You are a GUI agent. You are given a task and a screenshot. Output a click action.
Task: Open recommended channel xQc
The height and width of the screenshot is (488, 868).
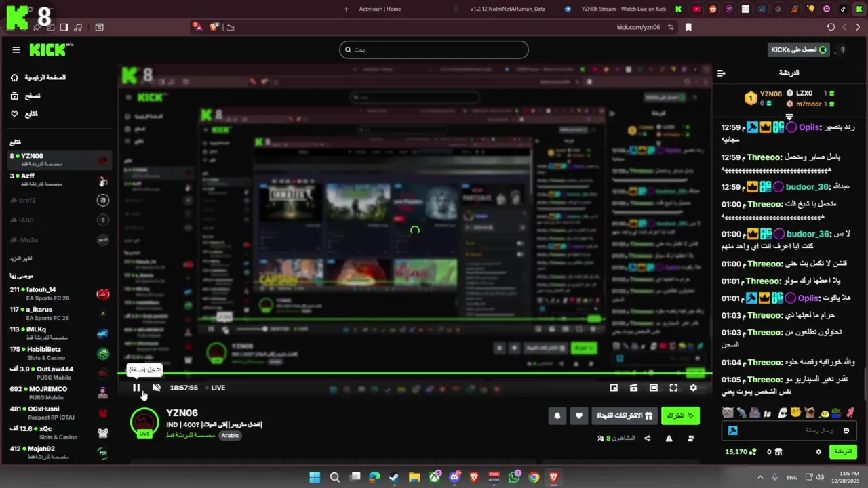click(60, 432)
